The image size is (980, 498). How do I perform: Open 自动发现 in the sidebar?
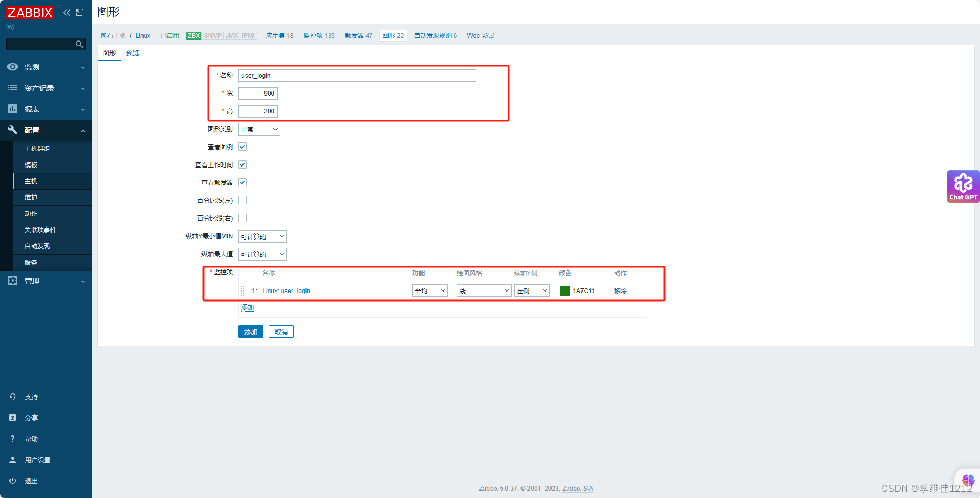pyautogui.click(x=37, y=246)
